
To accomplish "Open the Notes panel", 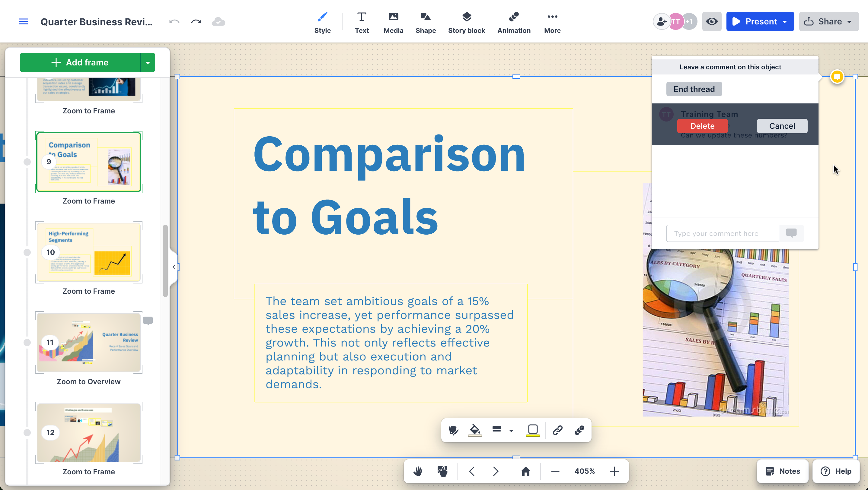I will (x=782, y=471).
